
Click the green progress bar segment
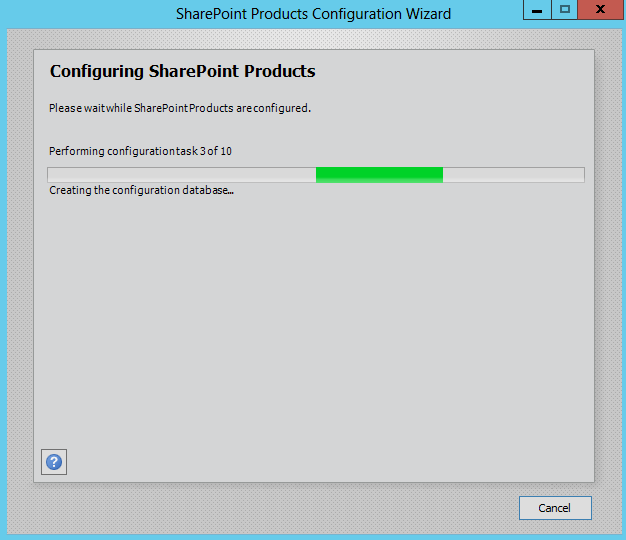pos(379,175)
